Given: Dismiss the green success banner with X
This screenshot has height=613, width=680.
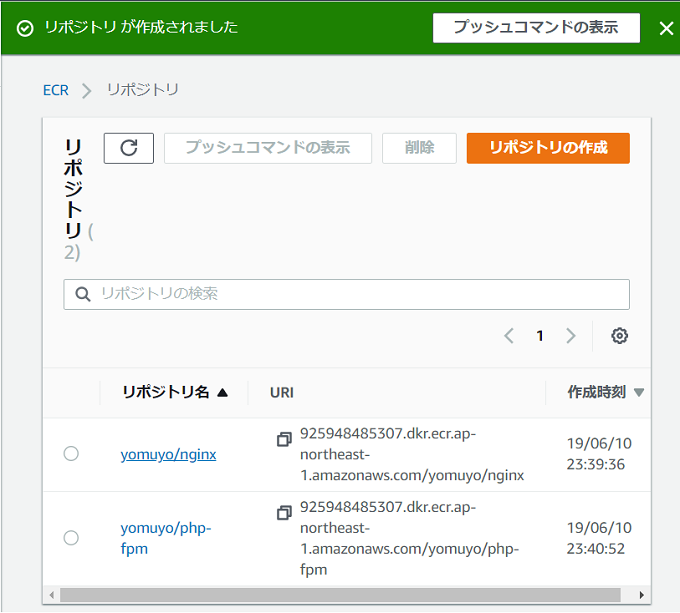Looking at the screenshot, I should pyautogui.click(x=666, y=29).
